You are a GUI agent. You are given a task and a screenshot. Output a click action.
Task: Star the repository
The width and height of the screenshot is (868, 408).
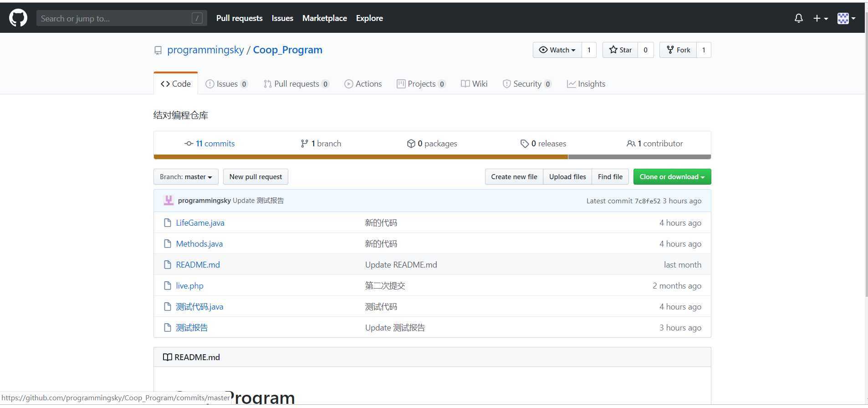pos(620,50)
